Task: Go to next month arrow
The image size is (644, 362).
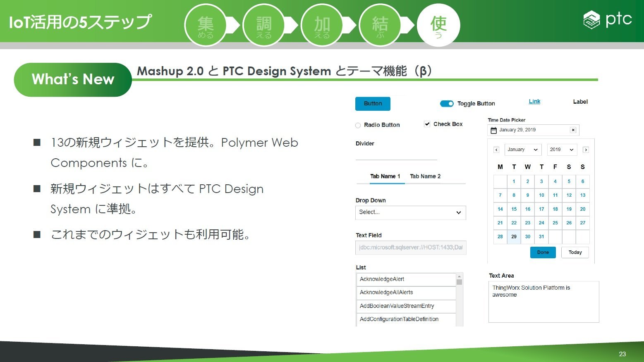Action: click(586, 150)
